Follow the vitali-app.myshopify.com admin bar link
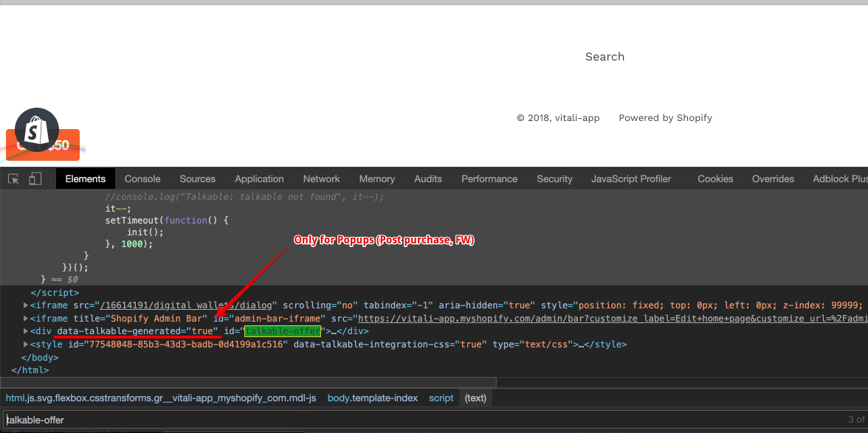The image size is (868, 433). 613,318
